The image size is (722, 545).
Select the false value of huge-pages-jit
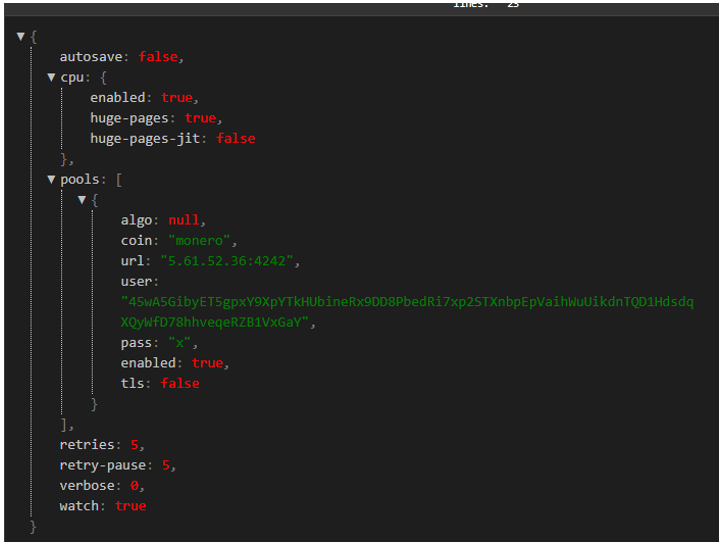(236, 139)
